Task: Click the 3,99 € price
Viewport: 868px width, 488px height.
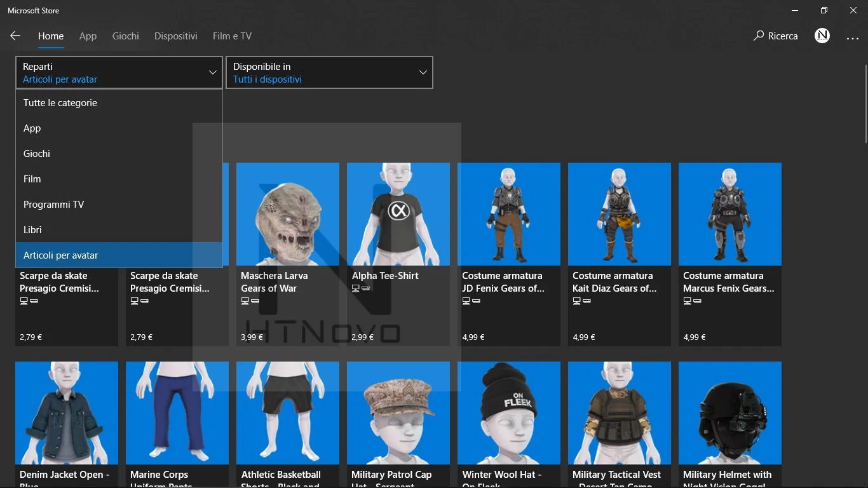Action: [252, 337]
